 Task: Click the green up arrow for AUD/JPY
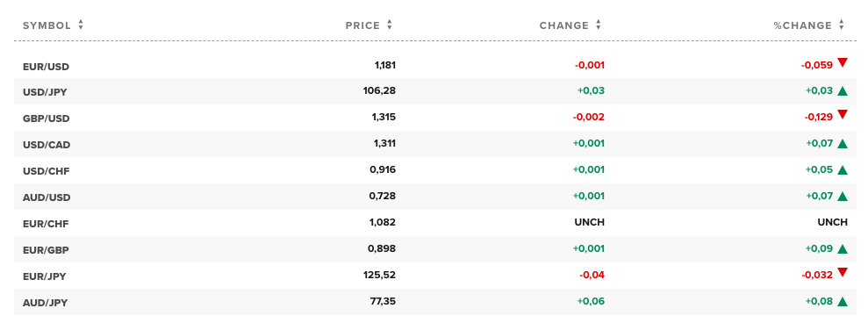tap(843, 301)
